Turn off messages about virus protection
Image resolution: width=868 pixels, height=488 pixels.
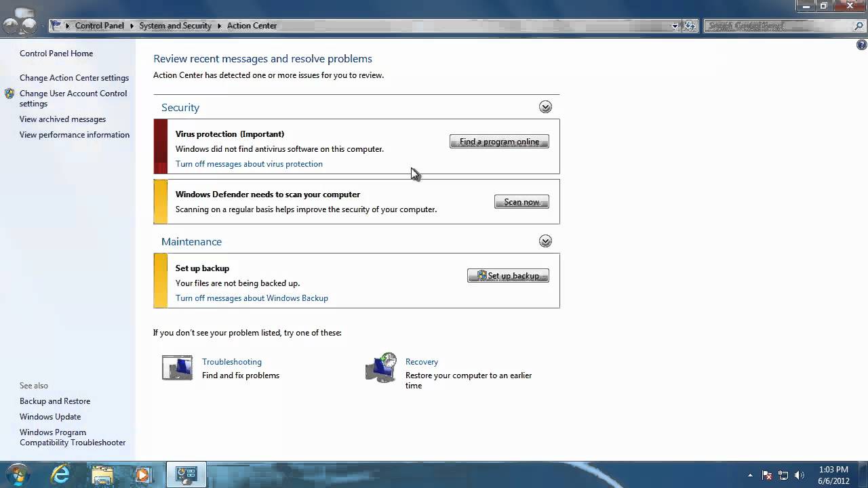249,164
